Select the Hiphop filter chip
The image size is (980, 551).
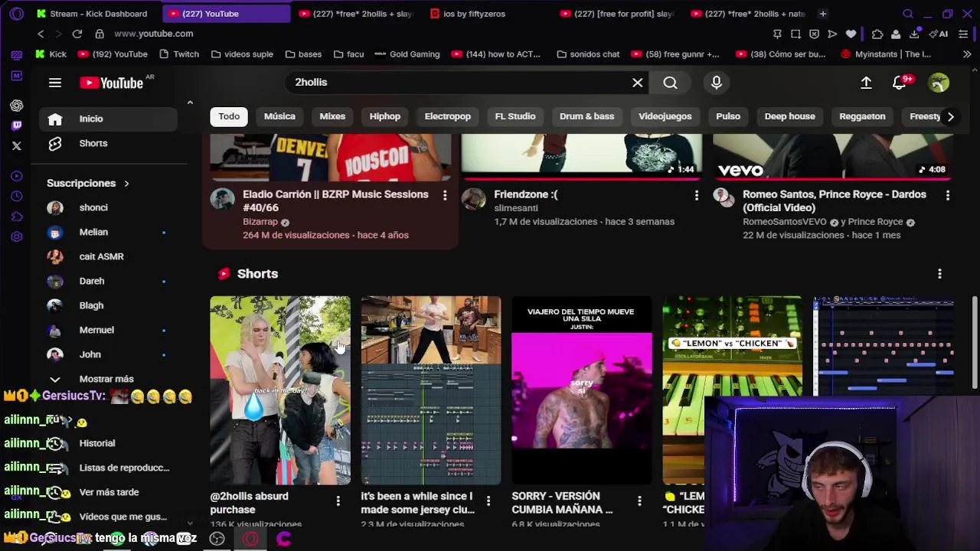(385, 116)
